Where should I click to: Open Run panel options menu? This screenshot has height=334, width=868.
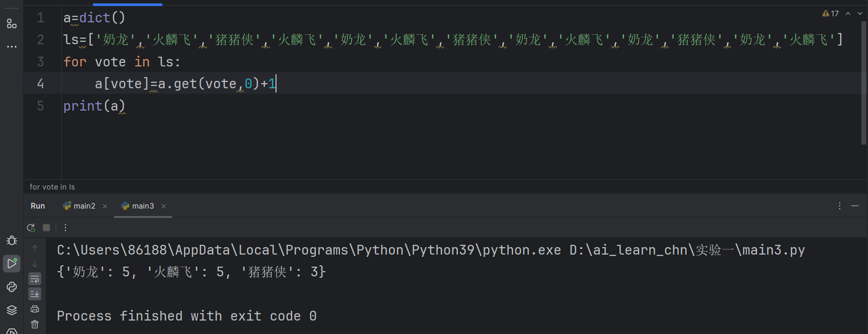840,206
